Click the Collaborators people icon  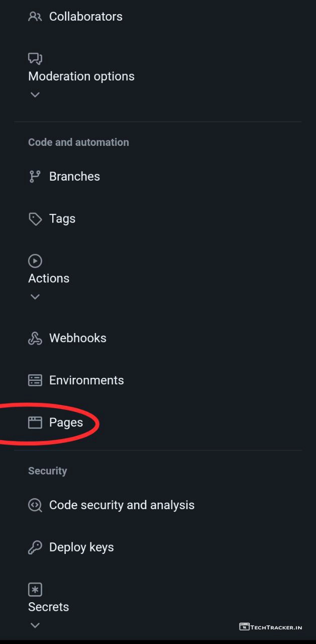(35, 17)
